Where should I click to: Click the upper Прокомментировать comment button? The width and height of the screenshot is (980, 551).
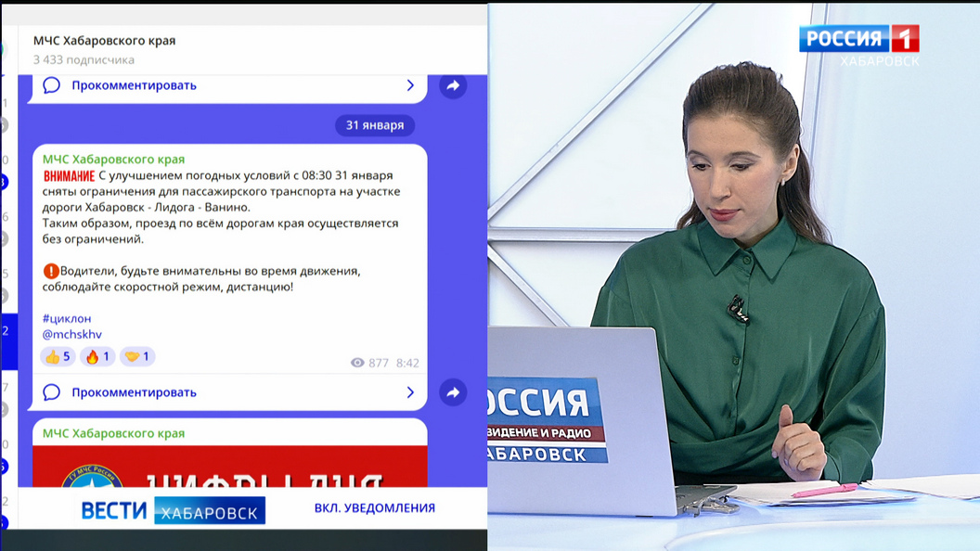(x=134, y=85)
